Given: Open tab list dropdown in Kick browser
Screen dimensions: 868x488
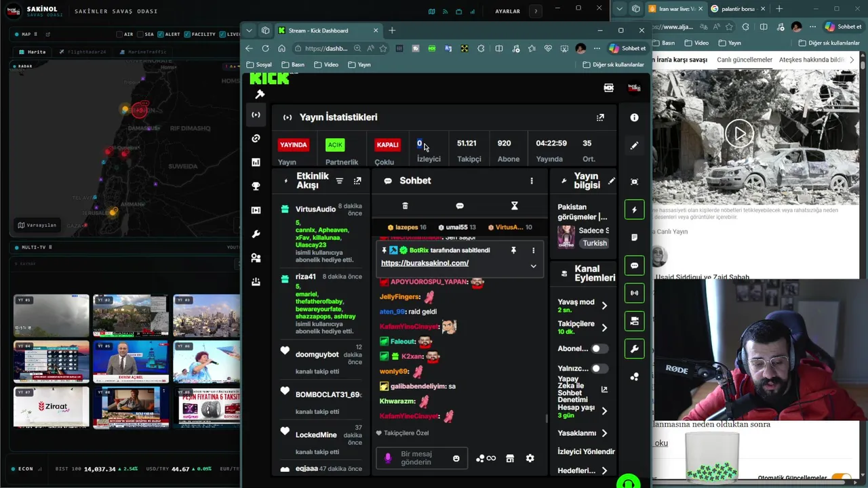Looking at the screenshot, I should pyautogui.click(x=249, y=30).
